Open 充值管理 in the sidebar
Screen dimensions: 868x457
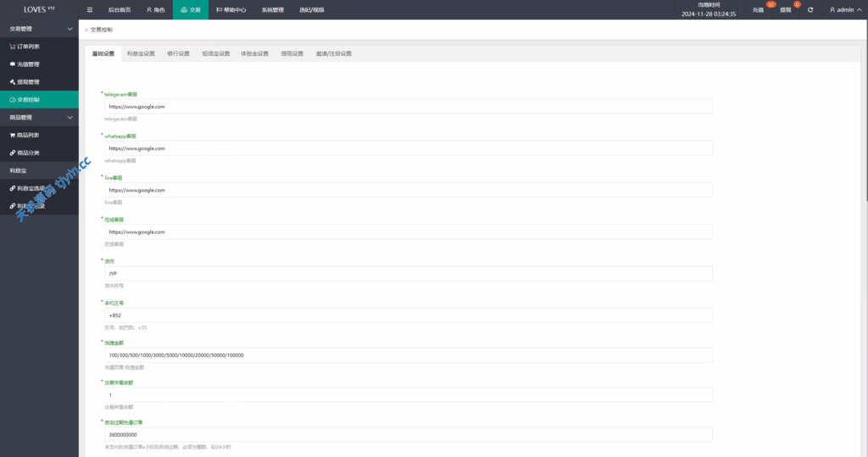pyautogui.click(x=24, y=64)
